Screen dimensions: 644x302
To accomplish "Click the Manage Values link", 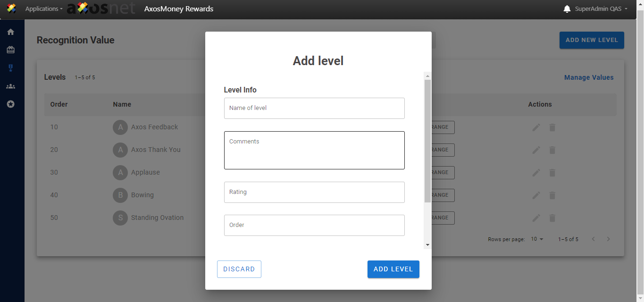I will click(589, 77).
